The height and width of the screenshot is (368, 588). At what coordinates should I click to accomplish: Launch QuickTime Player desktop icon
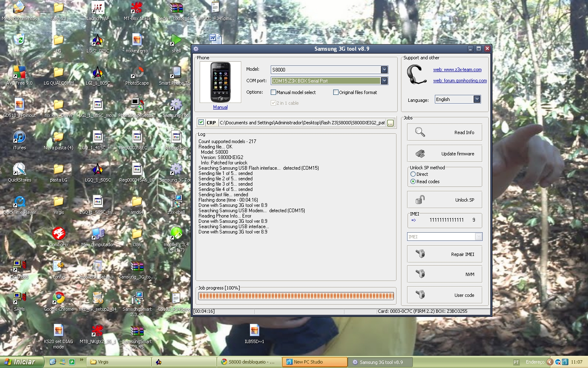coord(19,205)
